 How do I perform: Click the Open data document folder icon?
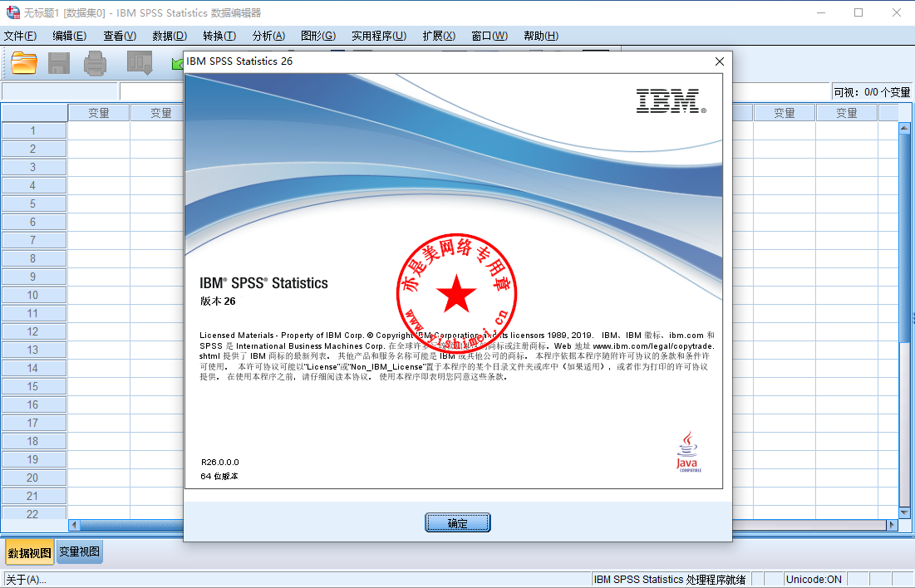[24, 63]
